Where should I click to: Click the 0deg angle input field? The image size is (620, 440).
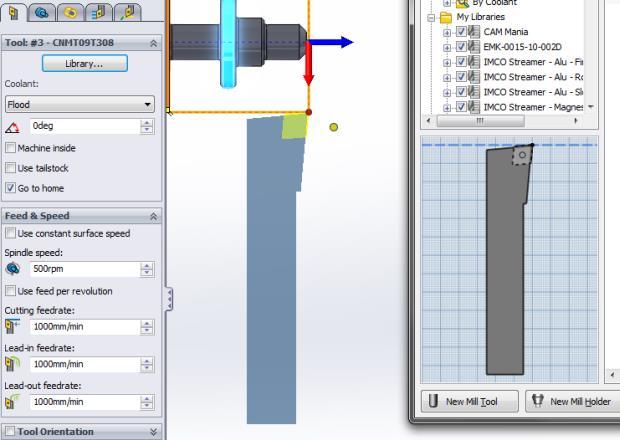tap(84, 127)
